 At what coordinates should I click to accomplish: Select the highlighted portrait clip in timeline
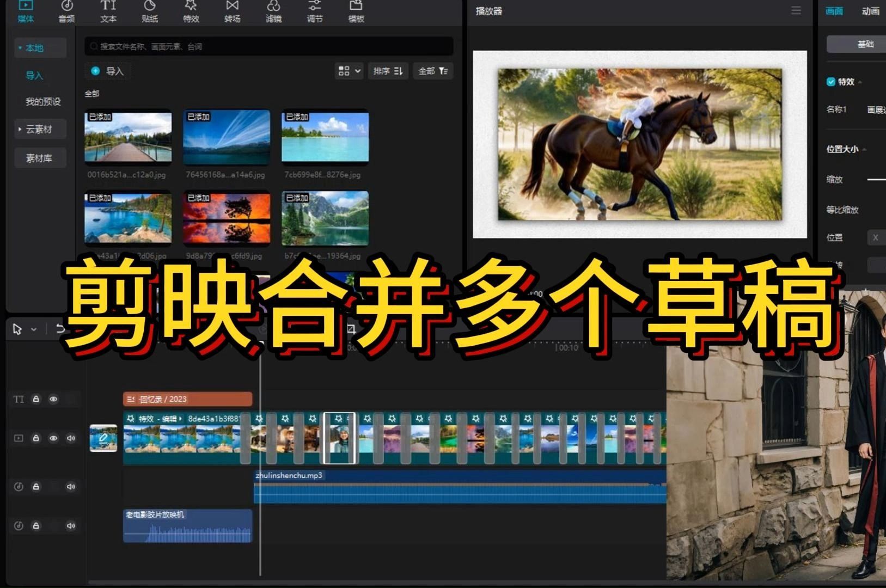pos(340,438)
